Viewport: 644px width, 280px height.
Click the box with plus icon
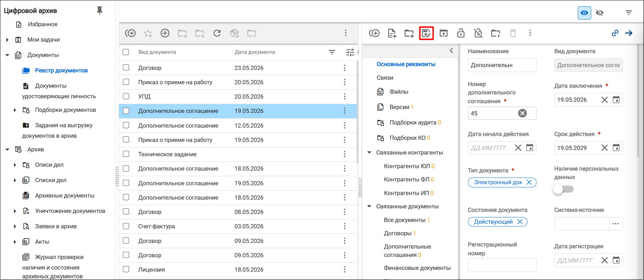pos(234,33)
